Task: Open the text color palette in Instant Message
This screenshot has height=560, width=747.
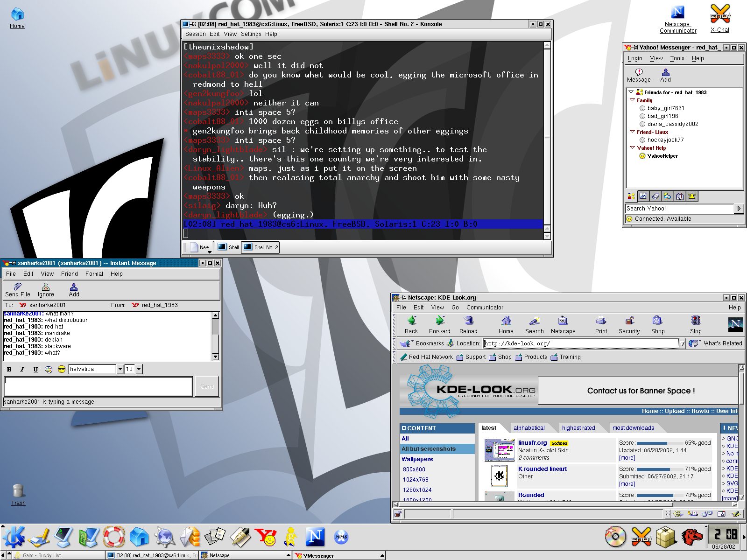Action: pyautogui.click(x=49, y=369)
